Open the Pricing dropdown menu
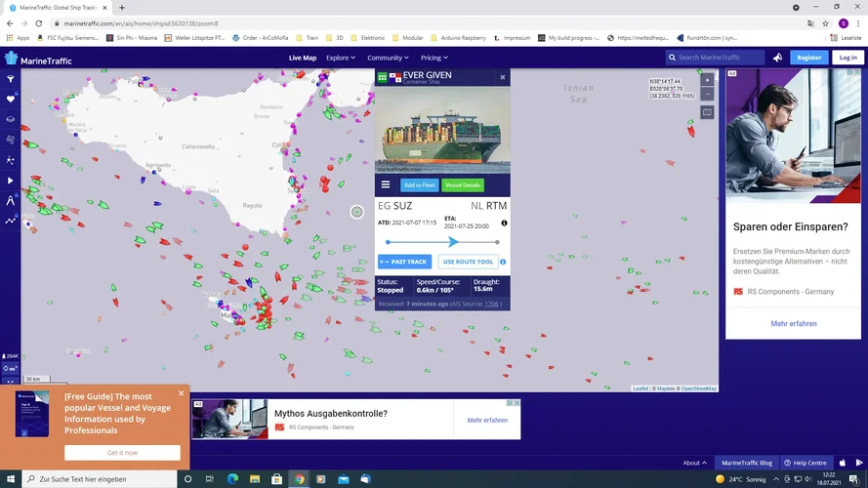This screenshot has width=868, height=488. (x=432, y=58)
